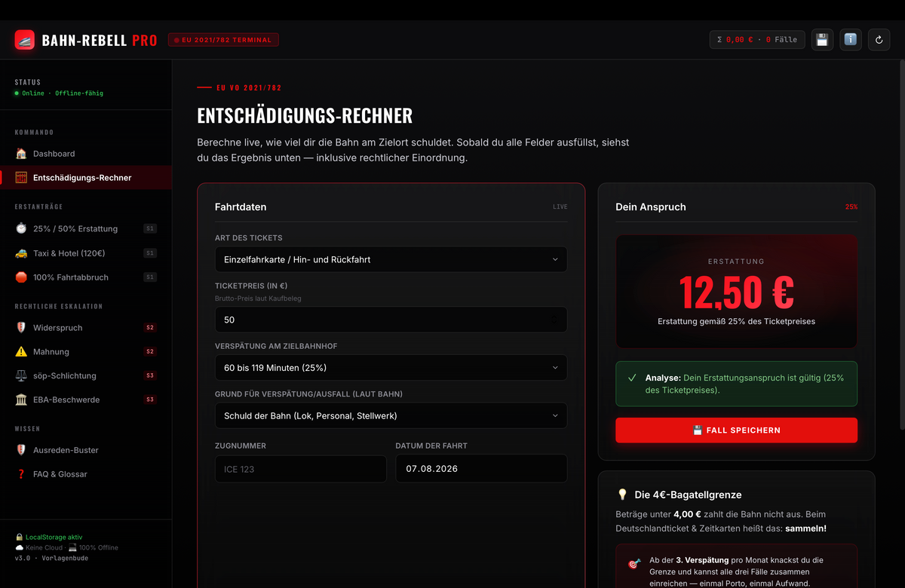Select Entschädigungs-Rechner in the sidebar
The image size is (905, 588).
[86, 178]
